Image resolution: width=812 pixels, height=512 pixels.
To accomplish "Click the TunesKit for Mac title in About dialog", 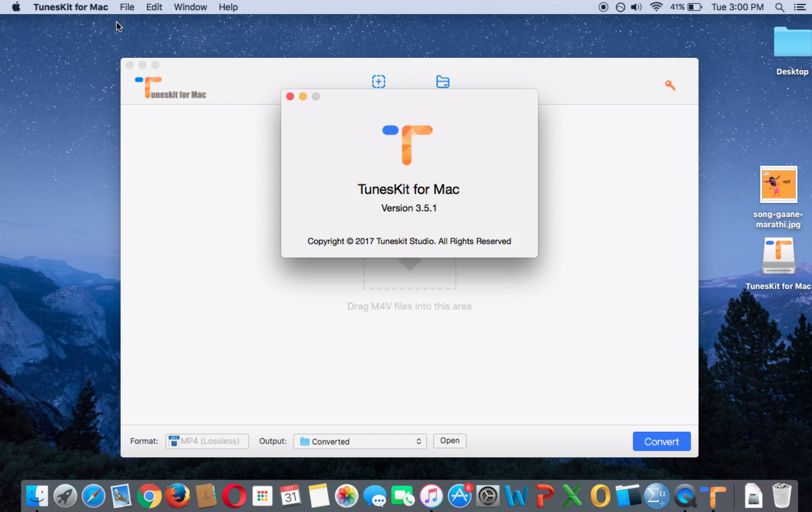I will [x=409, y=189].
